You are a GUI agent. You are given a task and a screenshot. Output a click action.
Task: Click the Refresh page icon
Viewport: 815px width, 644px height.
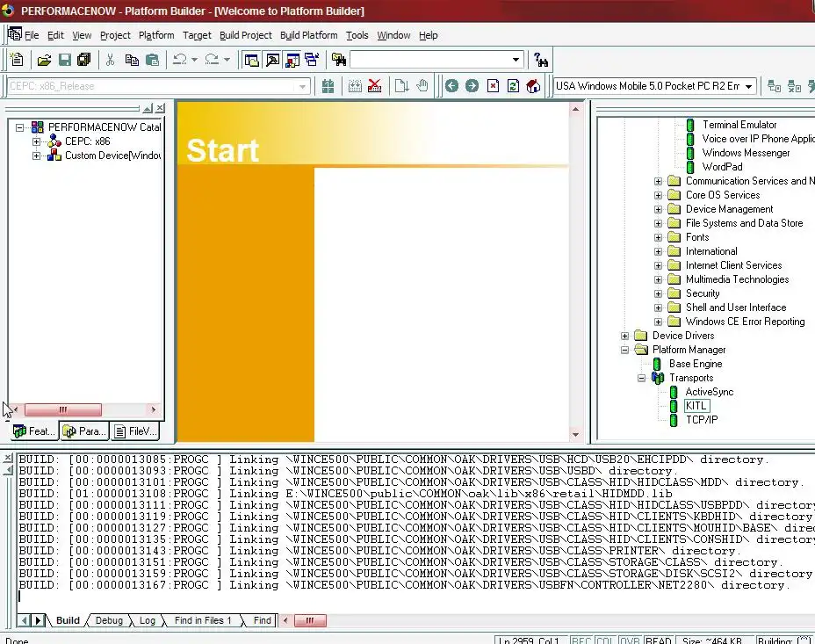pyautogui.click(x=513, y=86)
